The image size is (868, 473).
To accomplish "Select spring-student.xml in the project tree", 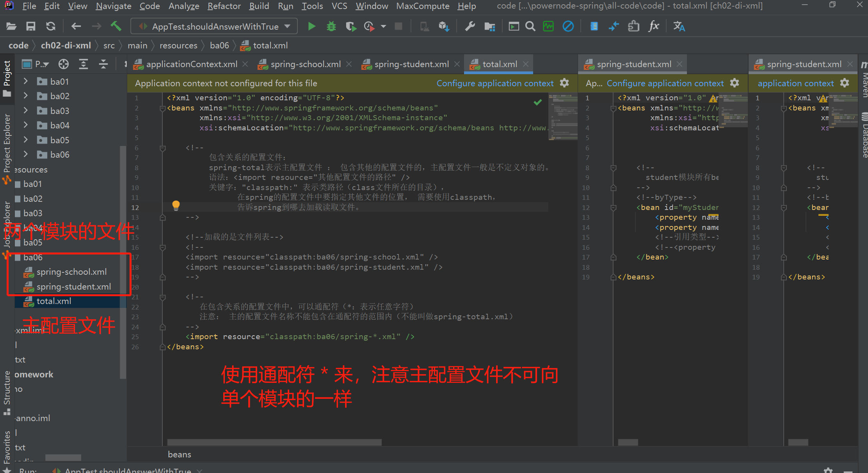I will coord(73,287).
